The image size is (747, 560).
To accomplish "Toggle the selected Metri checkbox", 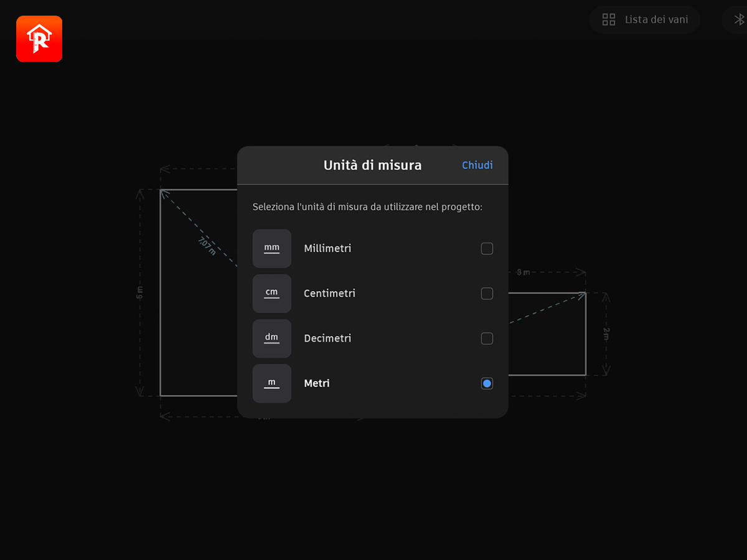I will point(487,383).
